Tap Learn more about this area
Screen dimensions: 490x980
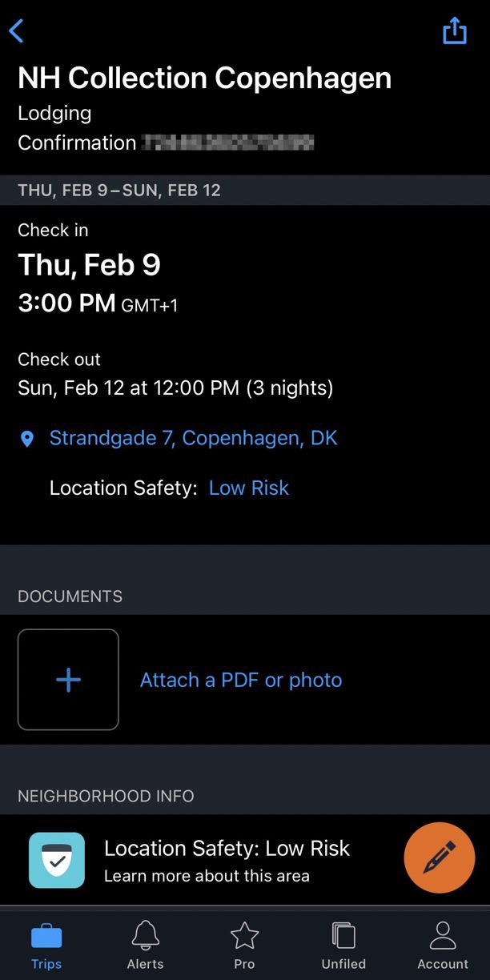click(207, 875)
